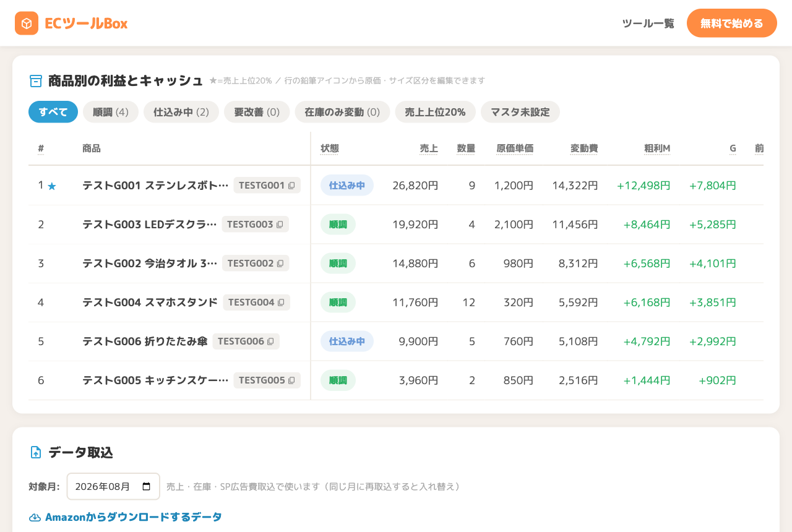Select the テストG001 ステンレスボト… product name
792x532 pixels.
coord(155,185)
